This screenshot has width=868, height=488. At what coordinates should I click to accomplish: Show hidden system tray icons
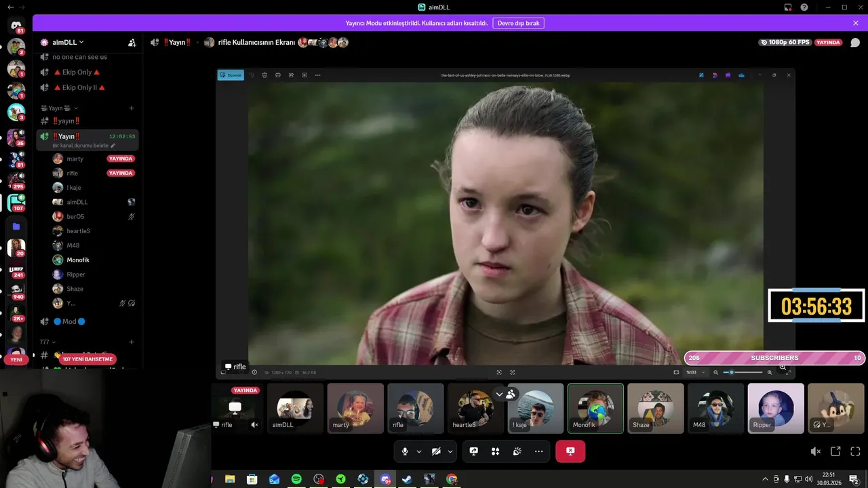click(766, 479)
